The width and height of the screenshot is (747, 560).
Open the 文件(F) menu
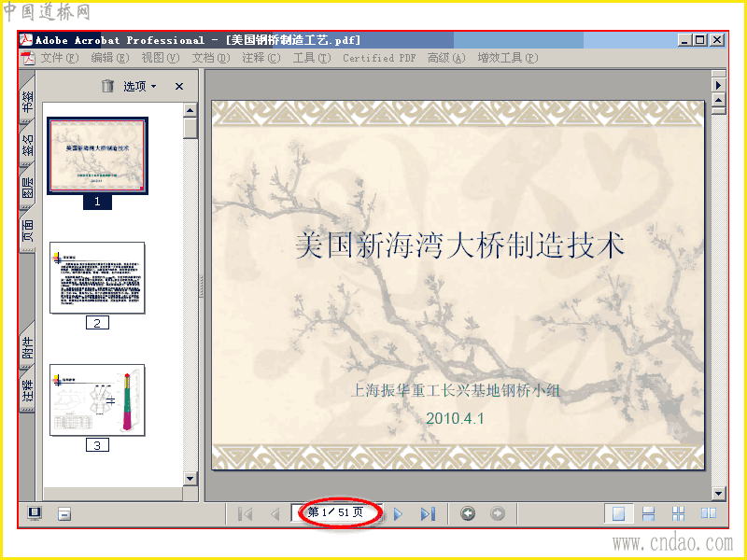click(59, 58)
